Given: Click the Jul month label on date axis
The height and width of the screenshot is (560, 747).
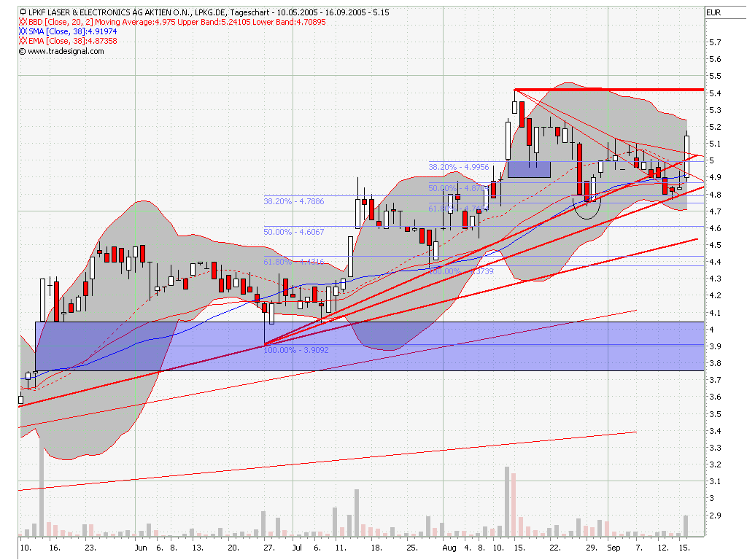Looking at the screenshot, I should (297, 548).
